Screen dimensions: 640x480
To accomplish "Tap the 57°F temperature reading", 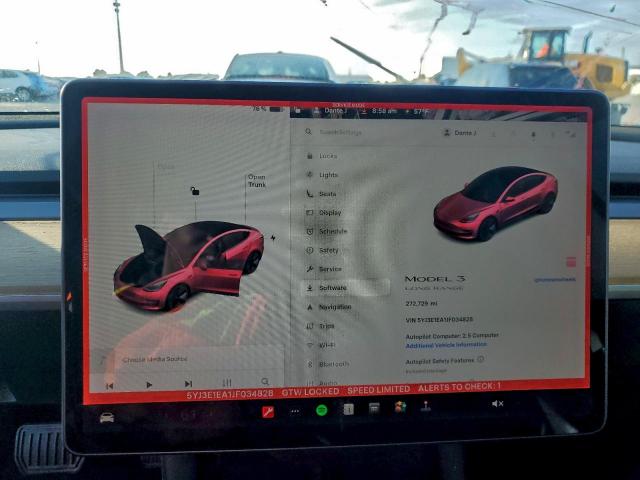I will (420, 111).
